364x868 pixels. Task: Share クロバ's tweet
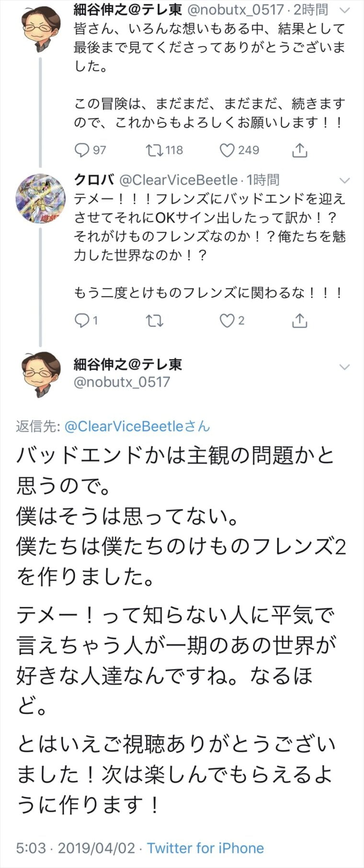[299, 321]
